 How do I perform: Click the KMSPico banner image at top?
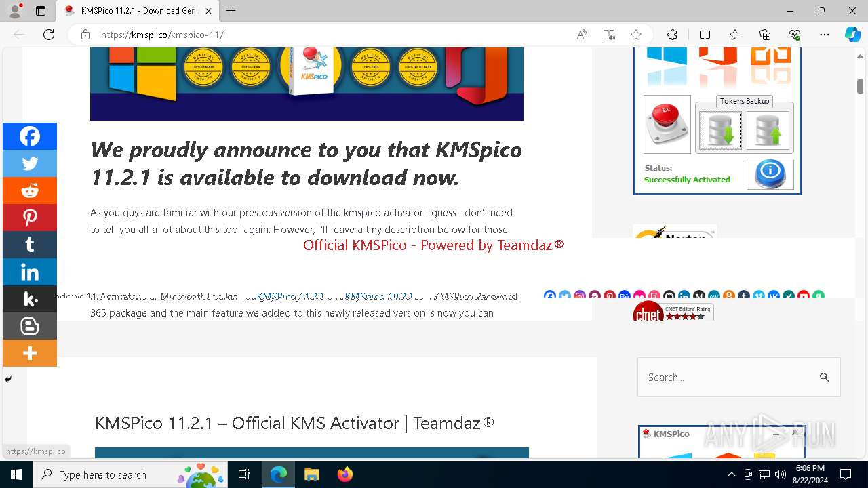(x=307, y=84)
